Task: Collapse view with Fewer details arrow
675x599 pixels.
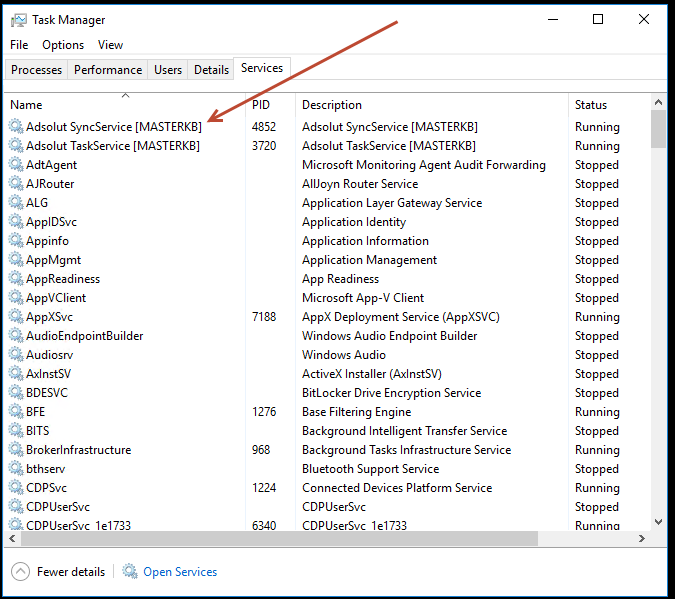Action: pyautogui.click(x=20, y=572)
